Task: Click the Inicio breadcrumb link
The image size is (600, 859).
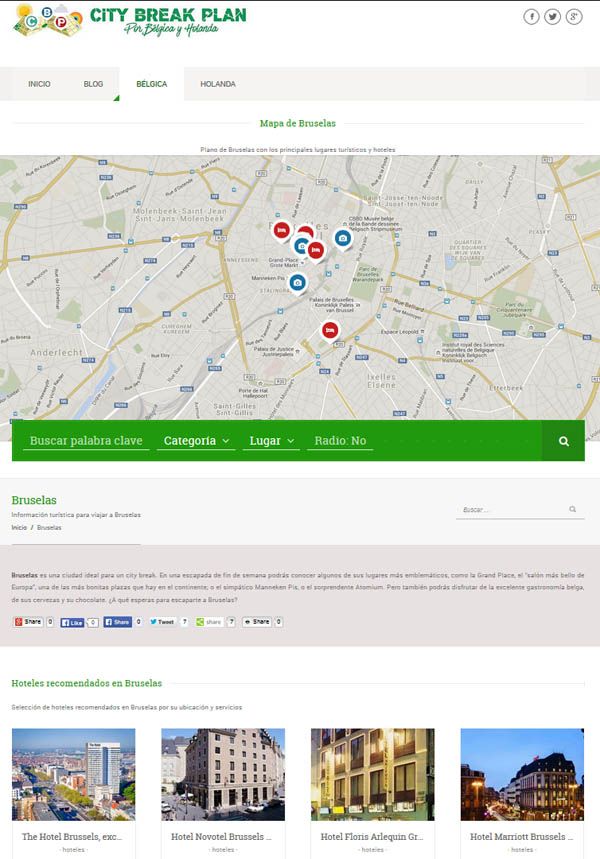Action: click(19, 528)
